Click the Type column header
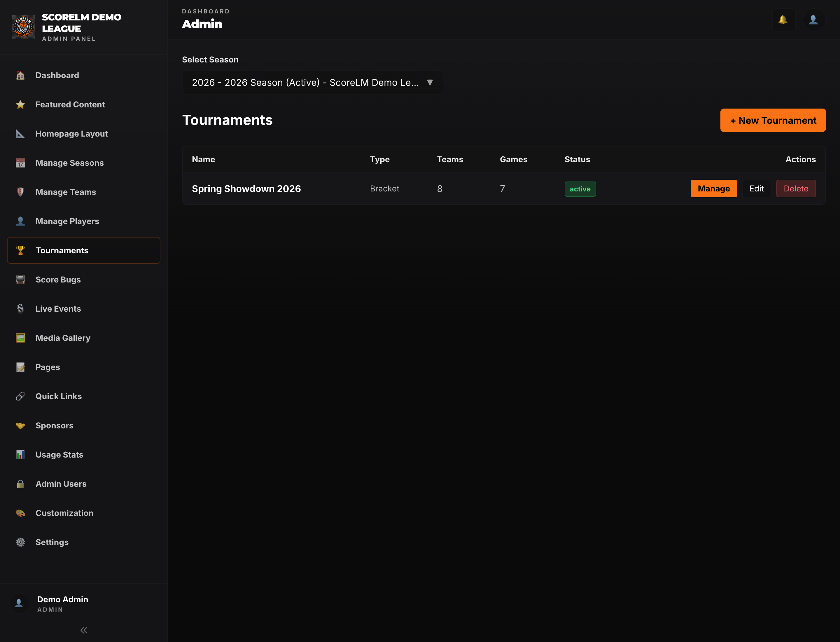 point(380,159)
